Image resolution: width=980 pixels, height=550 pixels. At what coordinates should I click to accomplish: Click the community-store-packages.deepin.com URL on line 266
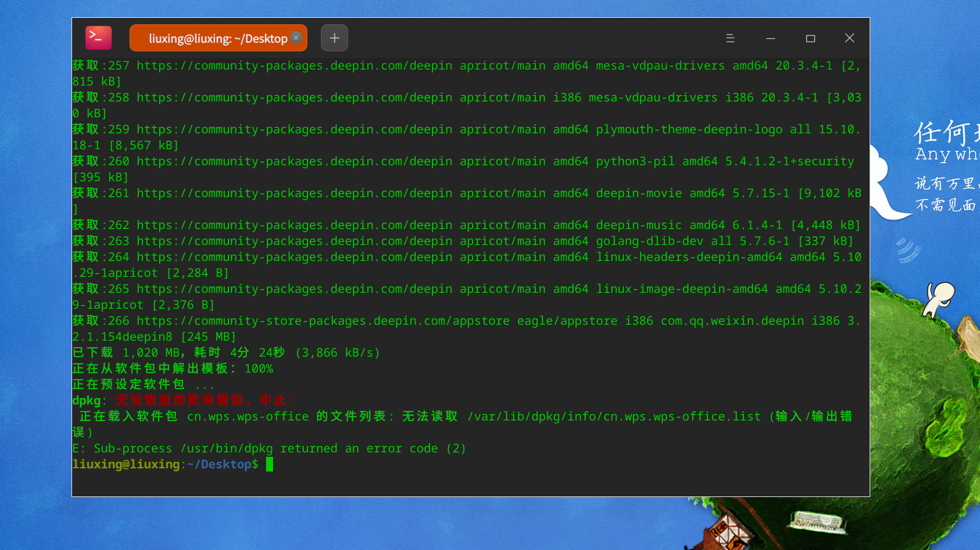(323, 321)
